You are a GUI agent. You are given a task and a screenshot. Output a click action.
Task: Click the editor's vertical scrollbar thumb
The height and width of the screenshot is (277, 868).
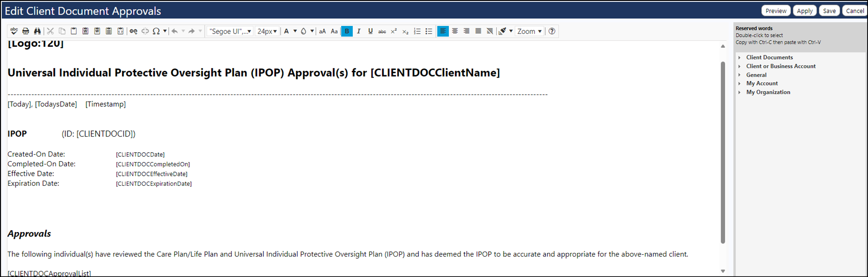tap(723, 152)
